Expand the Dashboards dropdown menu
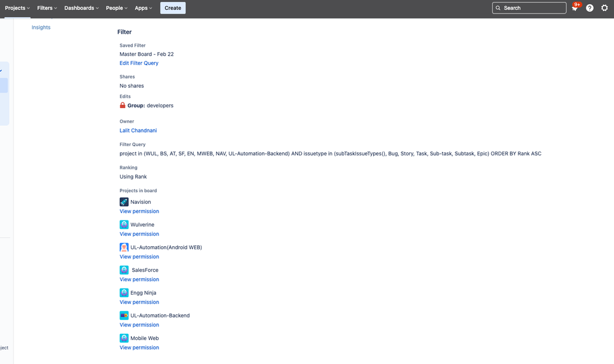 (x=82, y=8)
